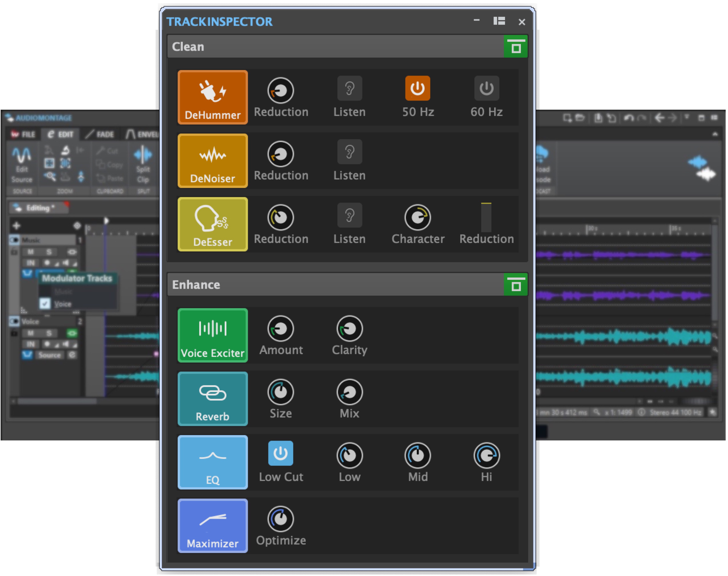728x576 pixels.
Task: Toggle the Reverb module button
Action: 213,399
